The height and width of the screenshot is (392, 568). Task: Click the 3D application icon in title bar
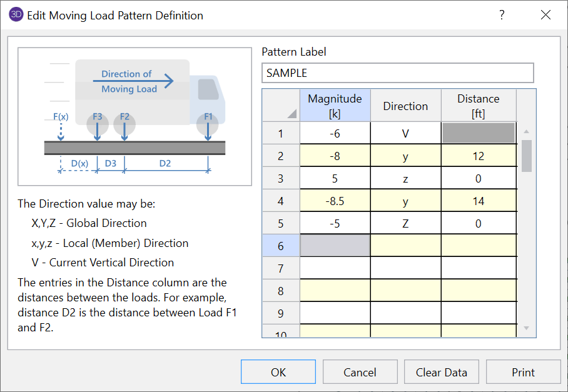pyautogui.click(x=16, y=16)
